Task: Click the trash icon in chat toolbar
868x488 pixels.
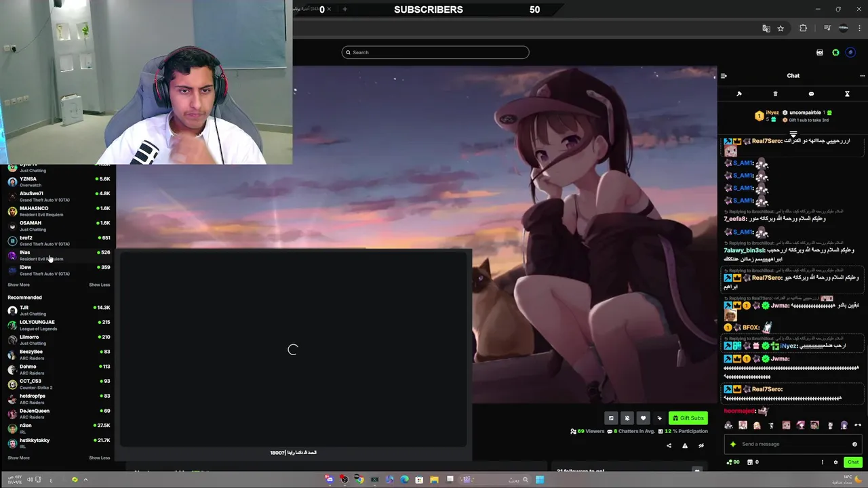Action: [x=775, y=94]
